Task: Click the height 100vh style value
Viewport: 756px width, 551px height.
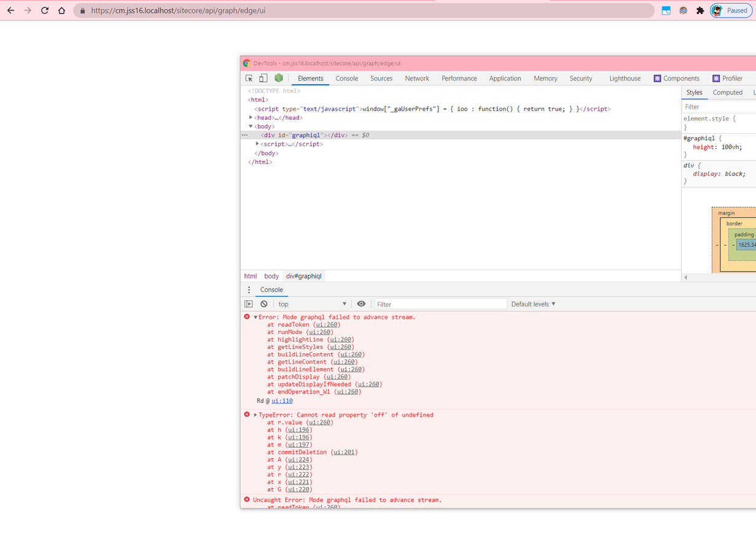Action: 731,147
